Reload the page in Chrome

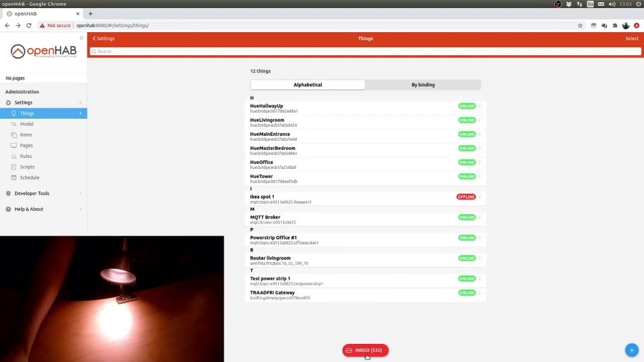[x=29, y=25]
